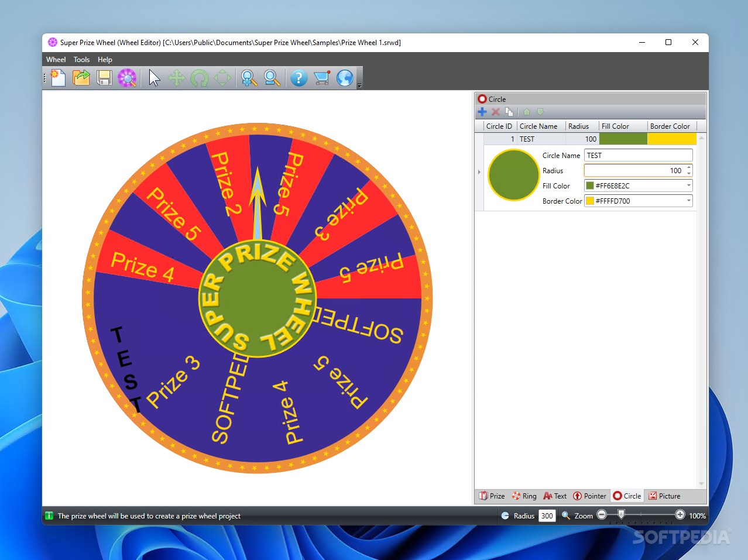Image resolution: width=748 pixels, height=560 pixels.
Task: Choose the green move tool
Action: tap(177, 78)
